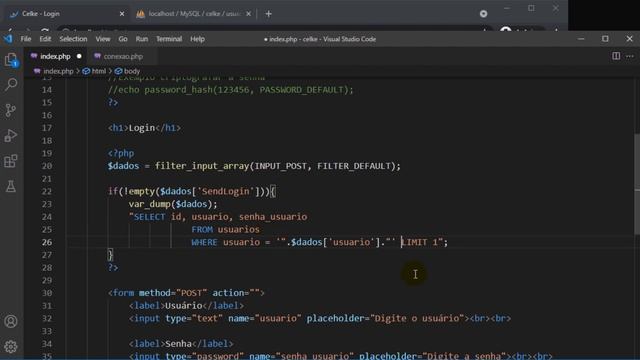Close the localhost MySQL browser tab
The height and width of the screenshot is (360, 640).
[249, 14]
